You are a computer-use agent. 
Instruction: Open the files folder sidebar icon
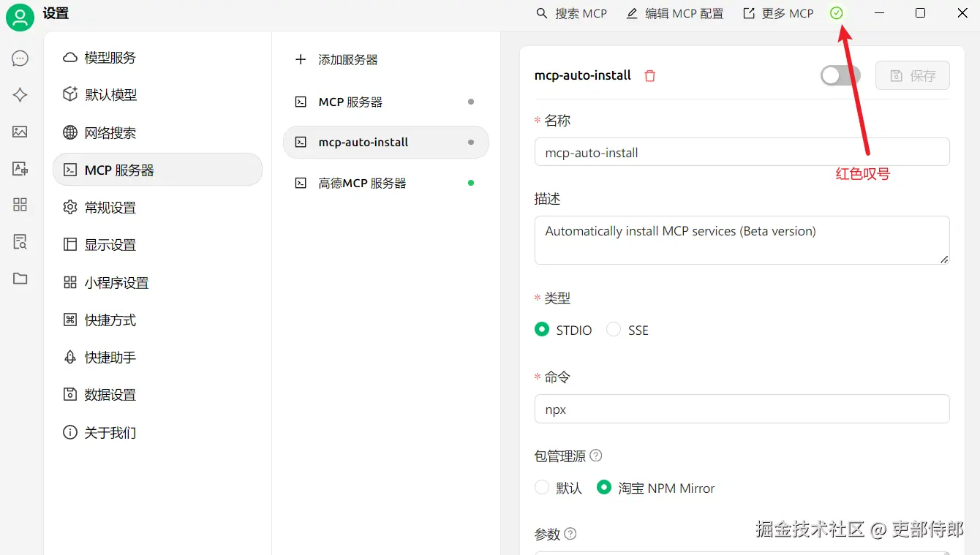[x=20, y=279]
